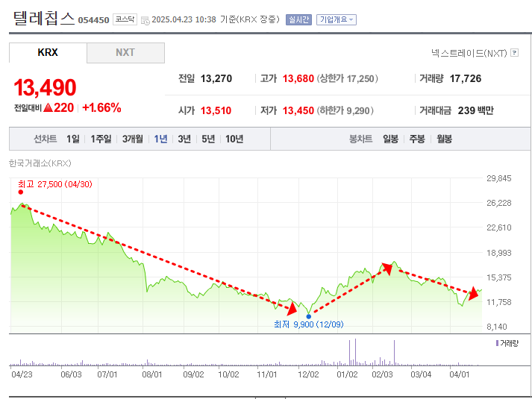Click the 실시간 real-time badge
532x399 pixels.
(298, 19)
